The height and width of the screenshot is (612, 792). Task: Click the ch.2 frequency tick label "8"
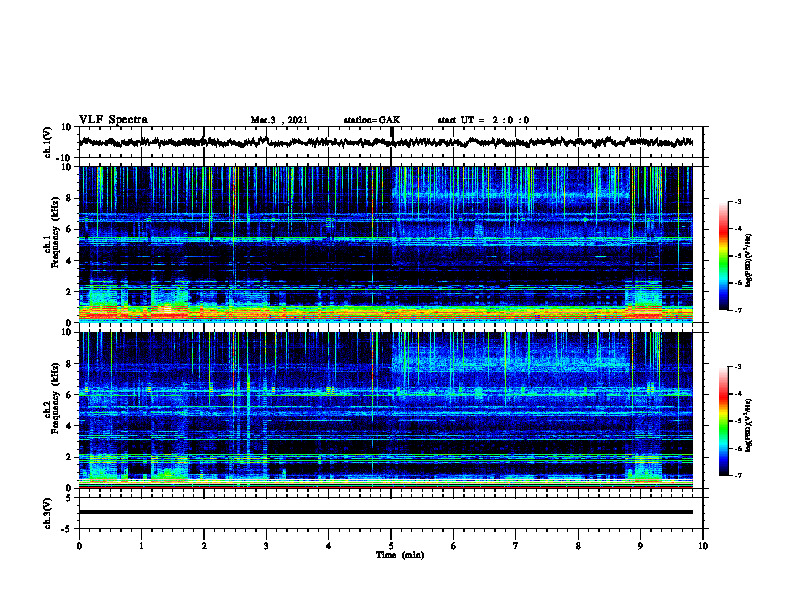[x=69, y=364]
